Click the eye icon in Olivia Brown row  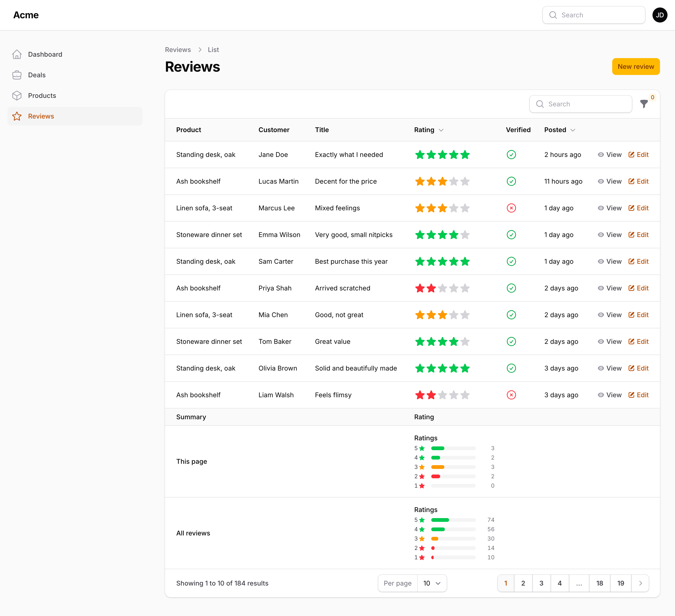601,368
